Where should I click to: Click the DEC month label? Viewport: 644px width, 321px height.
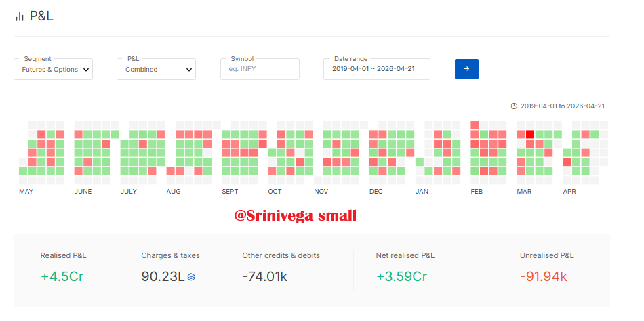[376, 192]
